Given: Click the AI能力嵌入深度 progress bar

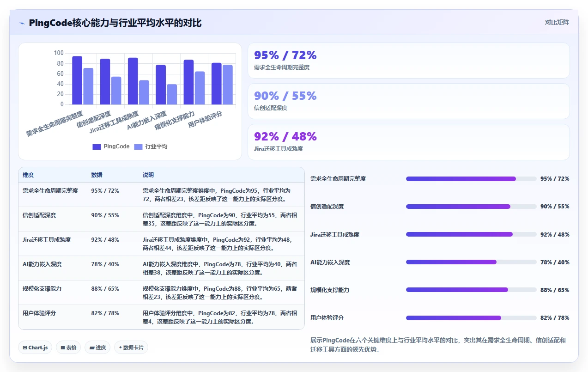Looking at the screenshot, I should (471, 262).
